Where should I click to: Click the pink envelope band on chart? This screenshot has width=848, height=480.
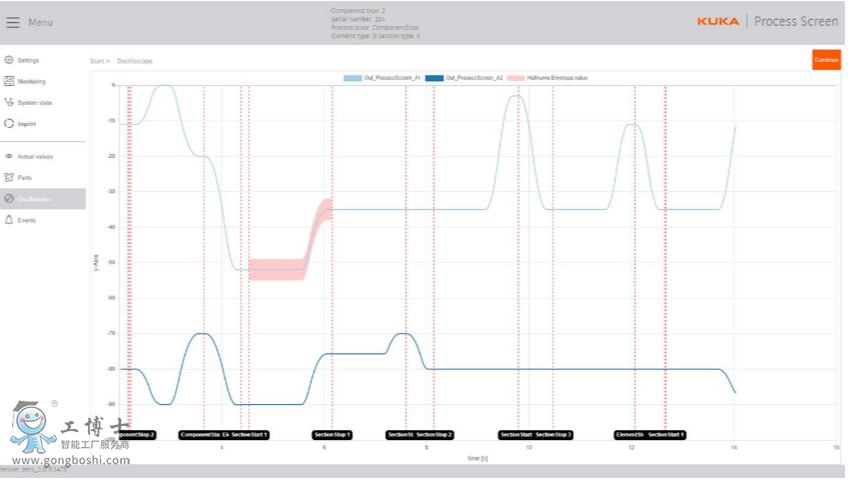tap(278, 268)
